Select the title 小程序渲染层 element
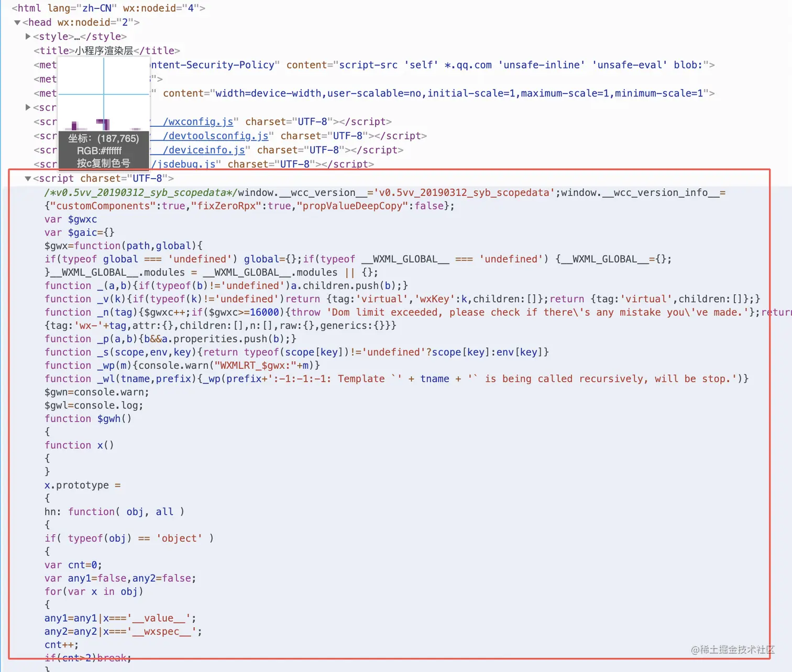This screenshot has height=672, width=792. pos(107,51)
